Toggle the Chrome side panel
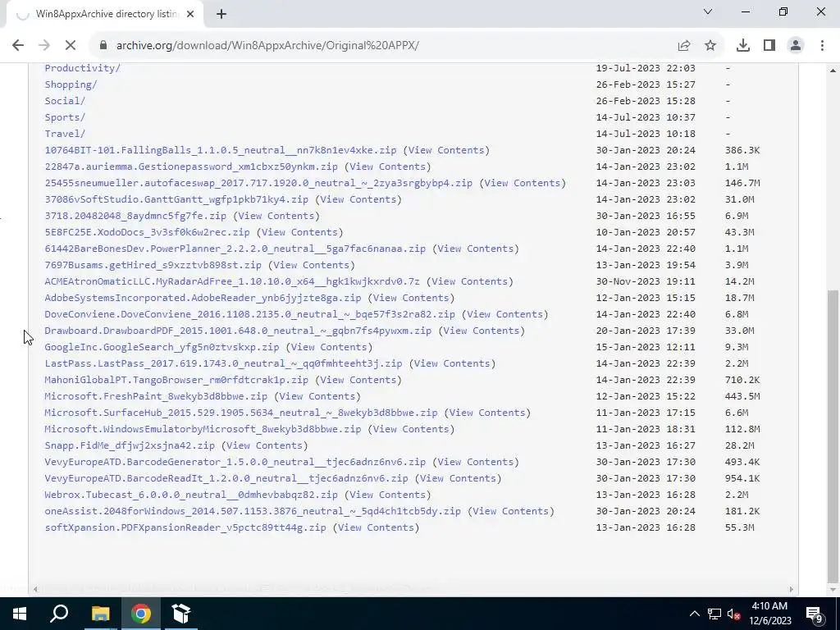The width and height of the screenshot is (840, 630). (x=769, y=46)
